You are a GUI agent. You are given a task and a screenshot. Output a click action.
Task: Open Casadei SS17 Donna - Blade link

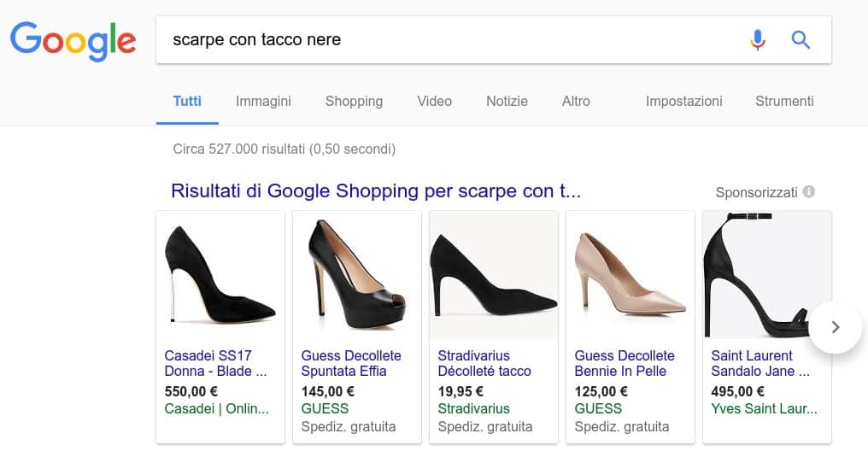[215, 363]
